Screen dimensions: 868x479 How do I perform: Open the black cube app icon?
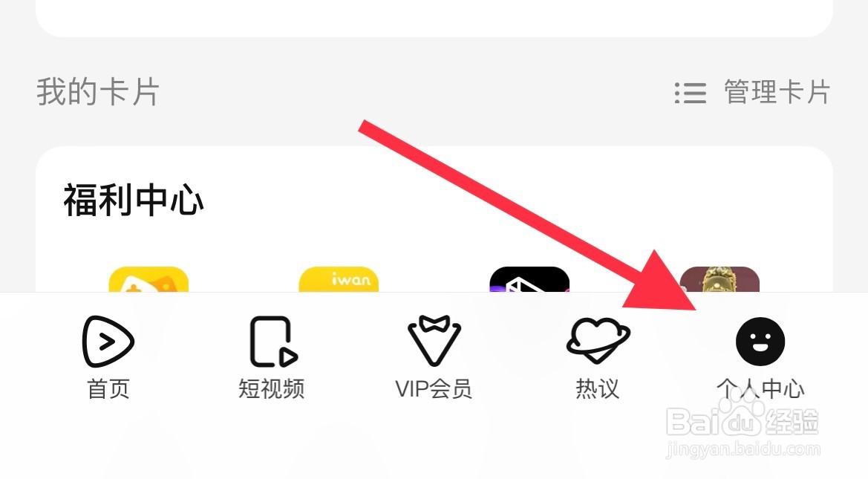point(529,279)
